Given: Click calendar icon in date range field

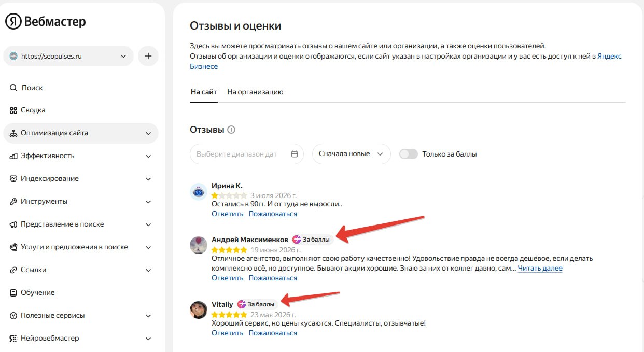Looking at the screenshot, I should [x=295, y=154].
